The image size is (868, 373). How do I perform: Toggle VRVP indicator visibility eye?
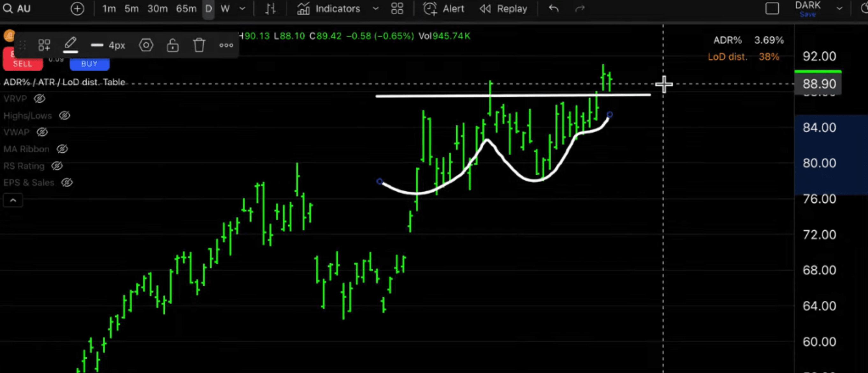(40, 99)
